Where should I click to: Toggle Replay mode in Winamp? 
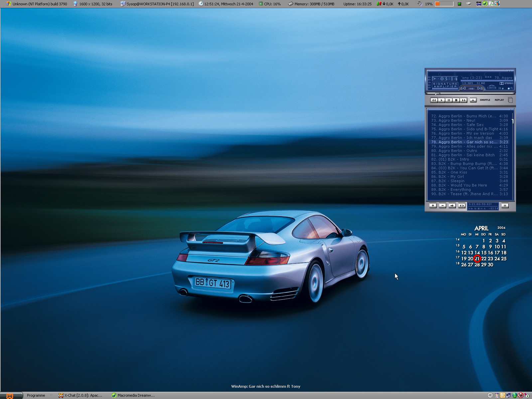[499, 100]
